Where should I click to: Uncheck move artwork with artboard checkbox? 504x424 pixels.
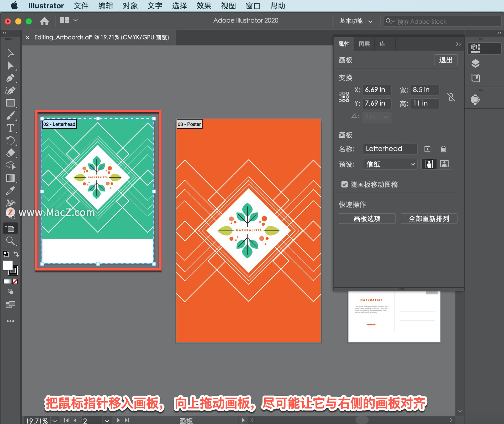pyautogui.click(x=344, y=184)
